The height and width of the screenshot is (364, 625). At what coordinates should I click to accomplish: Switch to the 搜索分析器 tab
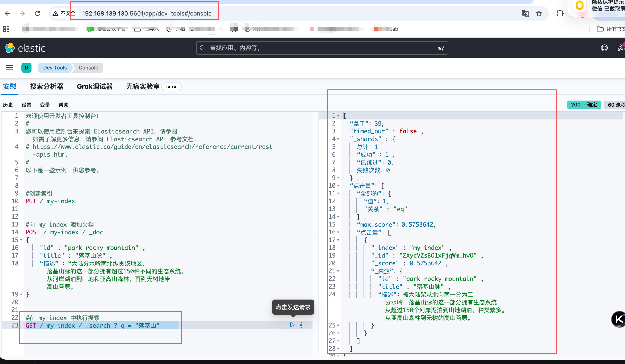click(x=46, y=86)
